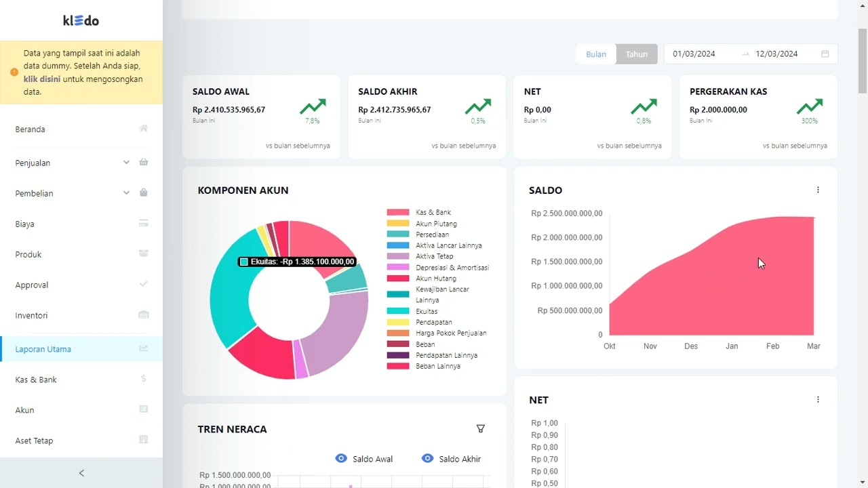Toggle Depresiasi & Amortisasi legend swatch
The width and height of the screenshot is (868, 488).
[398, 267]
